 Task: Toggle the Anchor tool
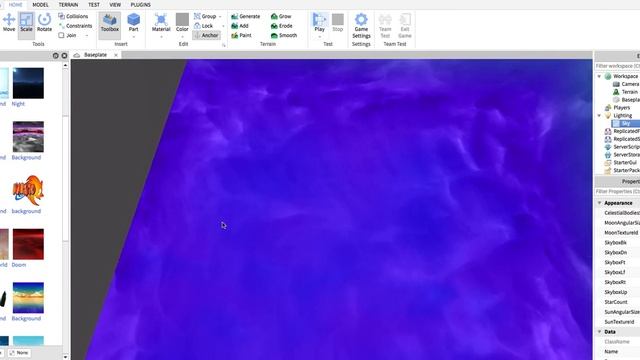206,36
